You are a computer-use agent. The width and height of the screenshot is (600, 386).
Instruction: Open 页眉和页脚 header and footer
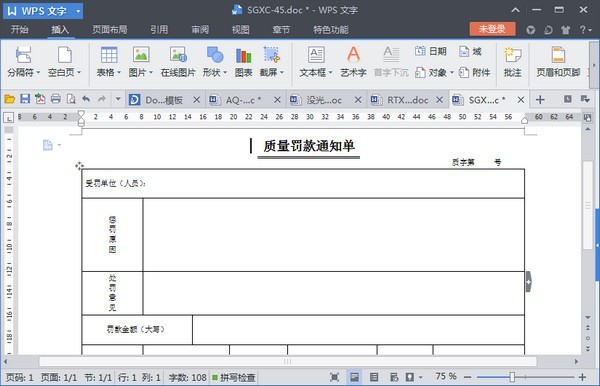click(558, 62)
